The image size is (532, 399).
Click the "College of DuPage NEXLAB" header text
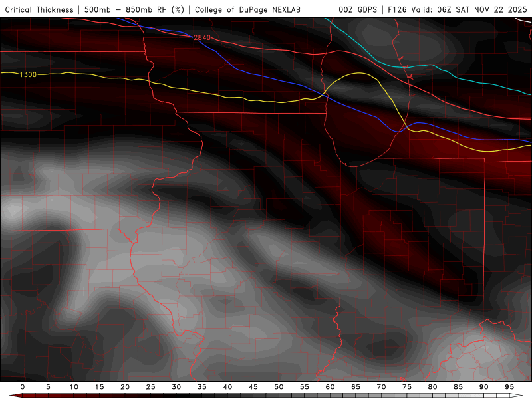click(x=247, y=10)
